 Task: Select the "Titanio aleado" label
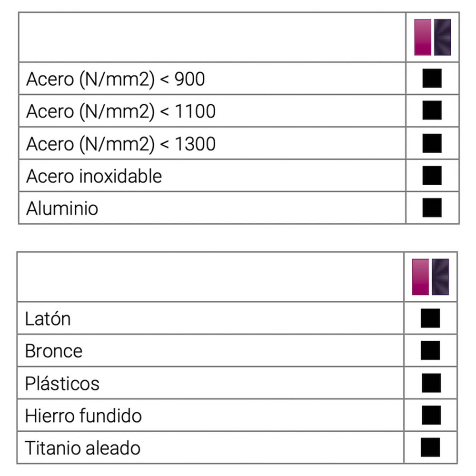pos(82,448)
